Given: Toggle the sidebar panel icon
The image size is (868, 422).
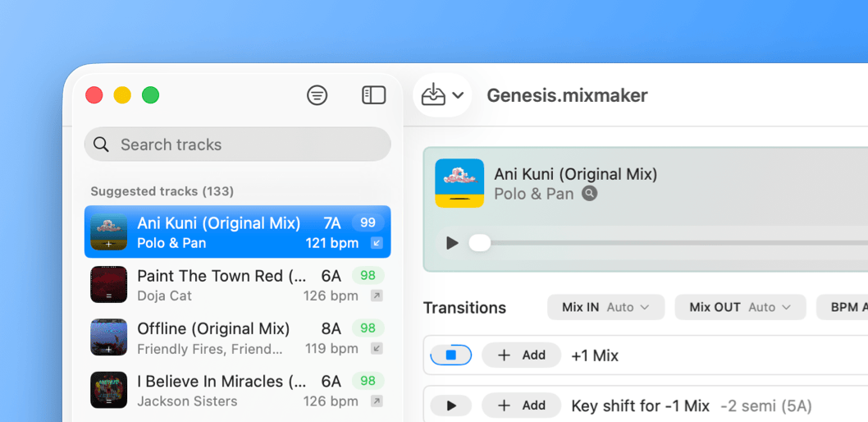Looking at the screenshot, I should click(373, 95).
